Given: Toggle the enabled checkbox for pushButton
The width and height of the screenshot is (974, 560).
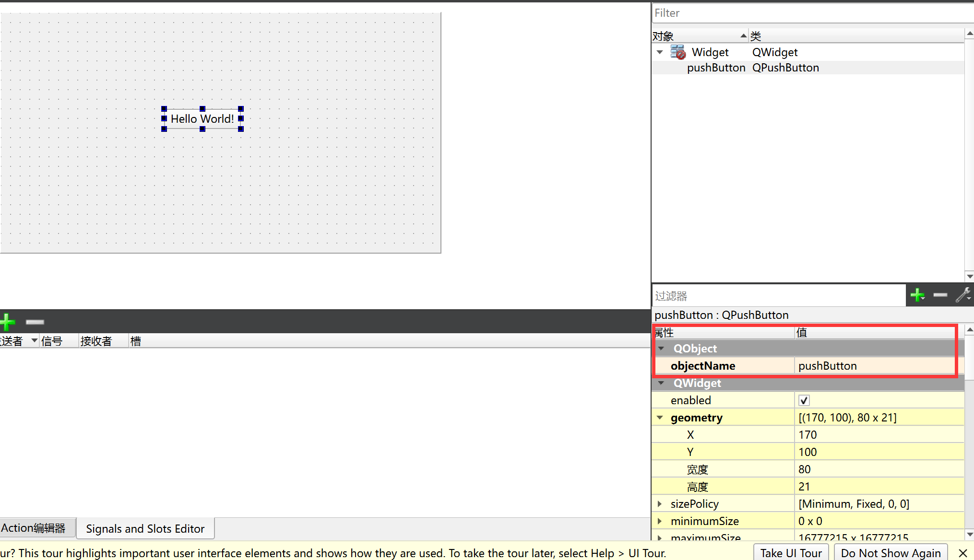Looking at the screenshot, I should pos(803,399).
